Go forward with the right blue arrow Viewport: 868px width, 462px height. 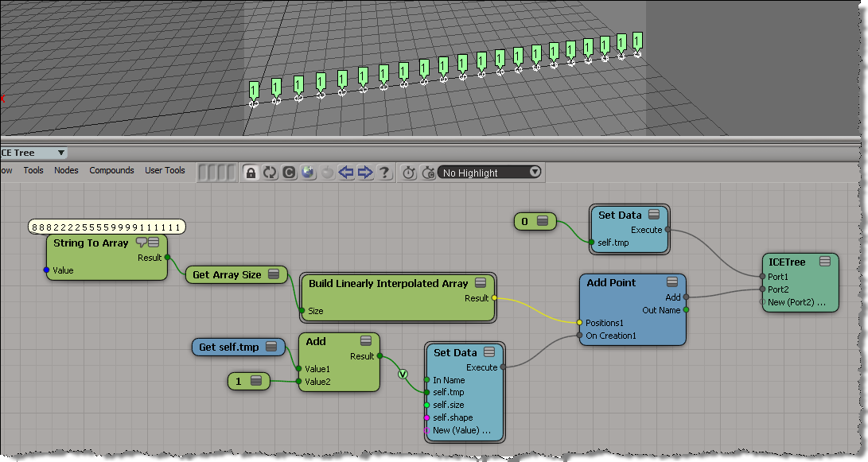365,173
